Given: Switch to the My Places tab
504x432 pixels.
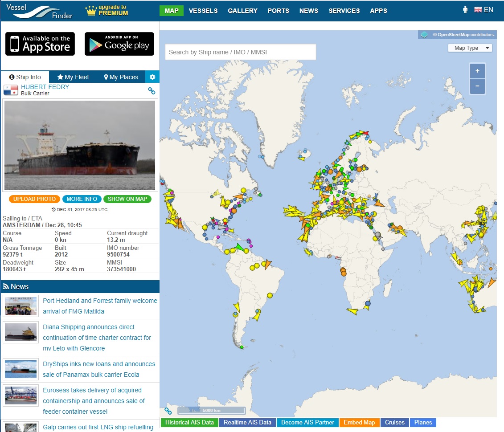Looking at the screenshot, I should (x=121, y=77).
